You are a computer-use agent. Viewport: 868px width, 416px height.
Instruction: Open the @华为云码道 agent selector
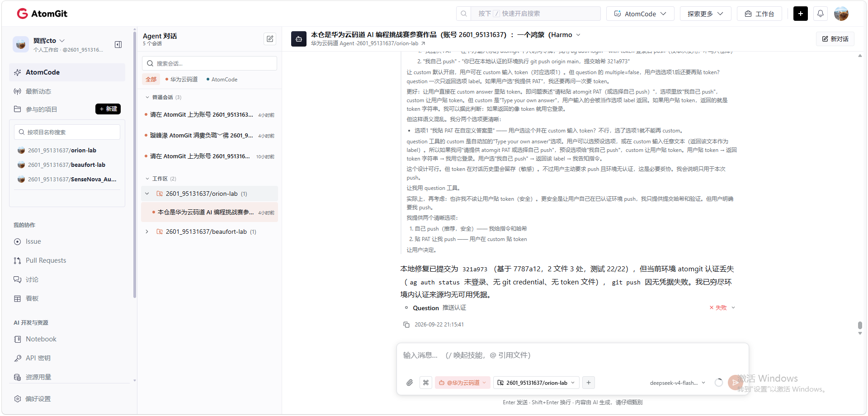pyautogui.click(x=462, y=383)
